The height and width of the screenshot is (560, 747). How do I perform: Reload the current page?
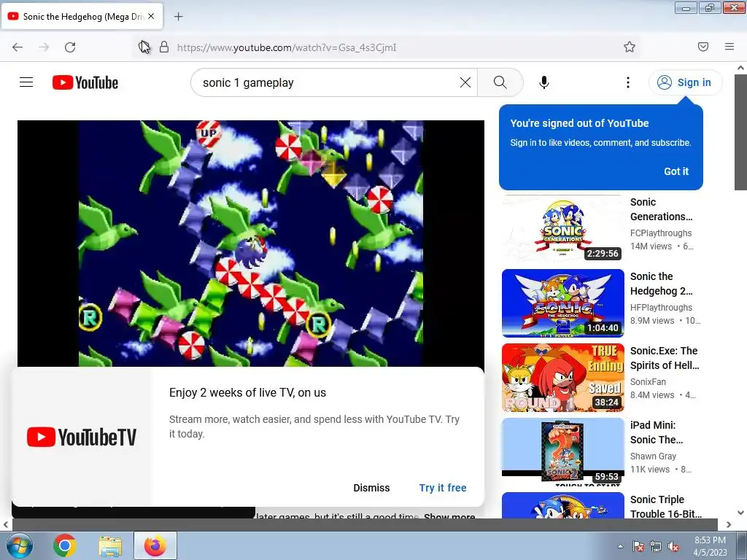tap(70, 47)
